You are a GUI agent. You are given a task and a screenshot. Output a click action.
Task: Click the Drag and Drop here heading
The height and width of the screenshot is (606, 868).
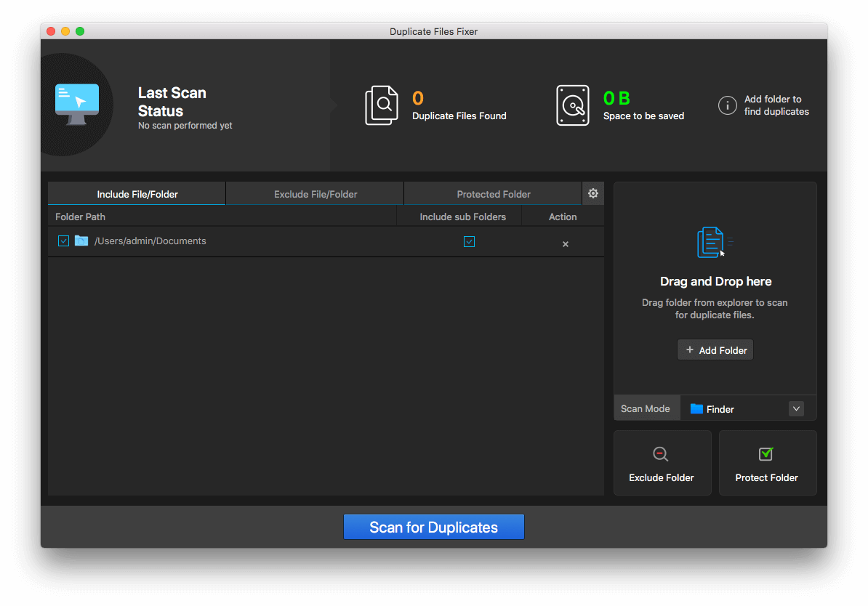point(715,281)
